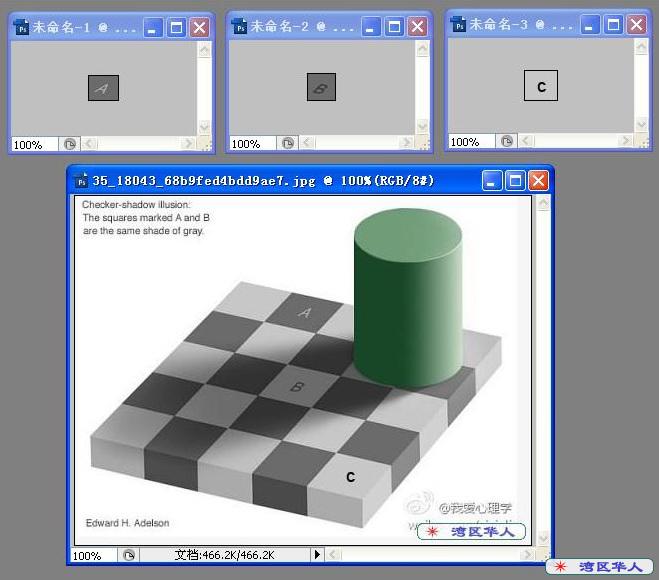
Task: Click the Photoshop icon of 未命名-1 window
Action: click(21, 28)
